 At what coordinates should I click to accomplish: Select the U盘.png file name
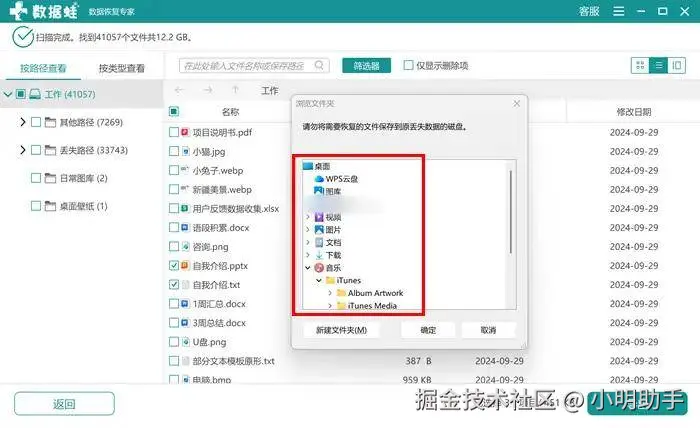coord(209,342)
